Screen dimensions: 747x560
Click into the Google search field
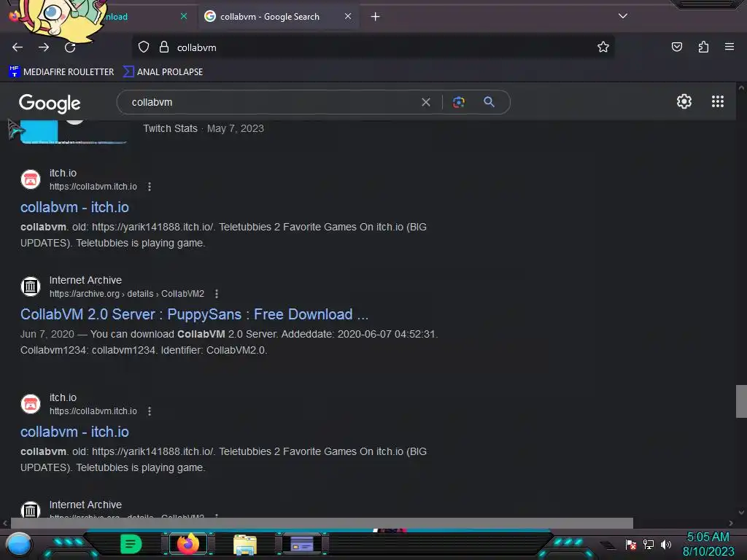pos(271,102)
